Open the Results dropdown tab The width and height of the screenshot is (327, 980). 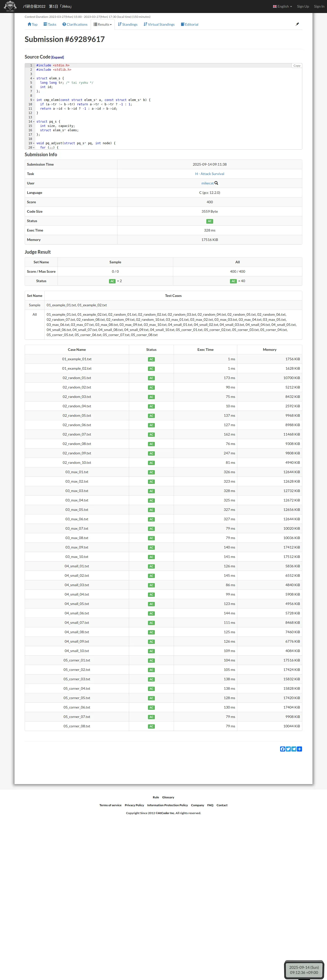point(103,24)
